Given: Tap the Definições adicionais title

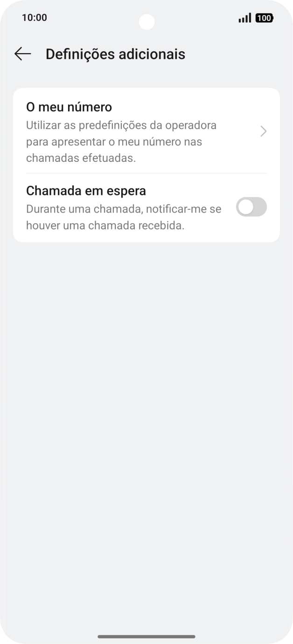Looking at the screenshot, I should 115,54.
